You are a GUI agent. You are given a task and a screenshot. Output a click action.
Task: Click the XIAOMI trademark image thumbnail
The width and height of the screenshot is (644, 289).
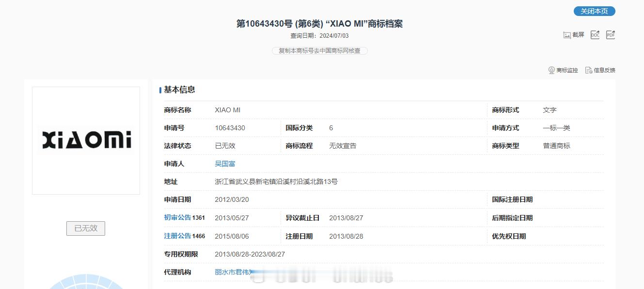click(86, 139)
